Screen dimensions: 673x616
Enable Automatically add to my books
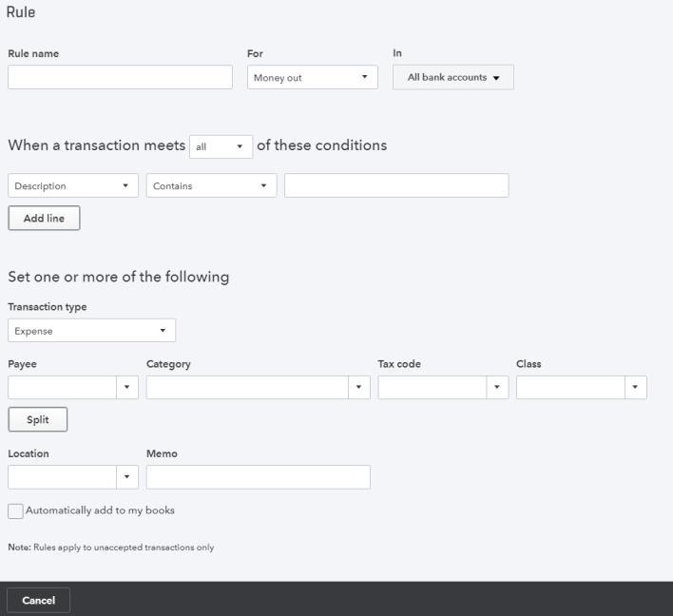15,510
